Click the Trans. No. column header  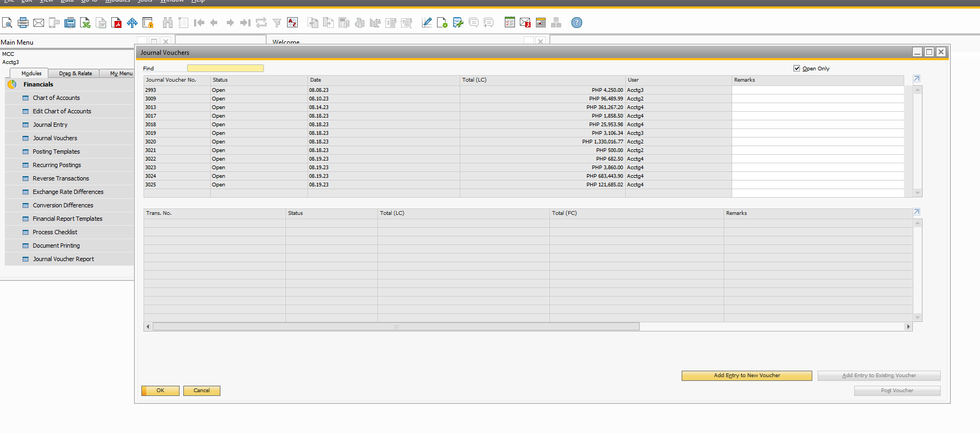tap(214, 213)
